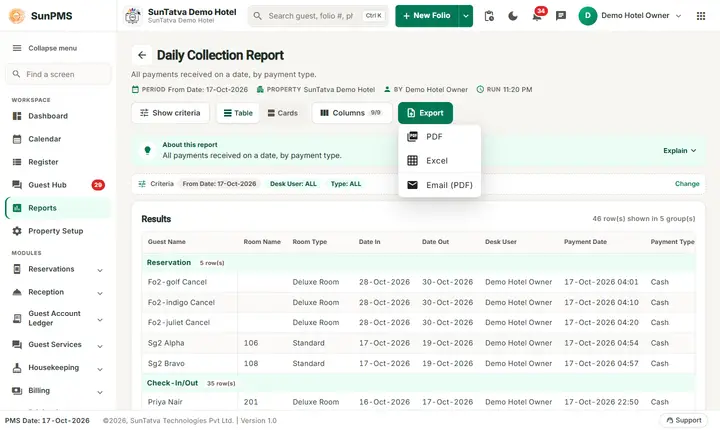Click the Priya Nair guest name
Viewport: 720px width, 430px height.
(x=165, y=402)
